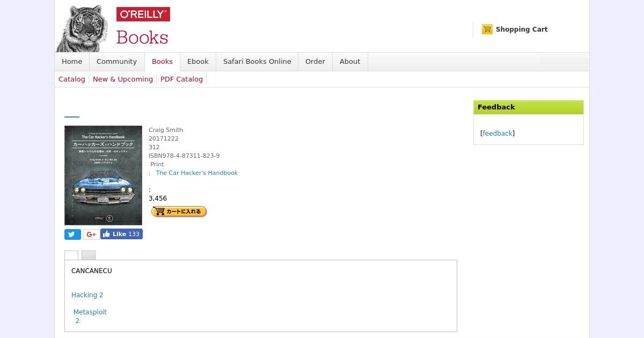Select the second gray content tab
644x338 pixels.
click(x=89, y=255)
